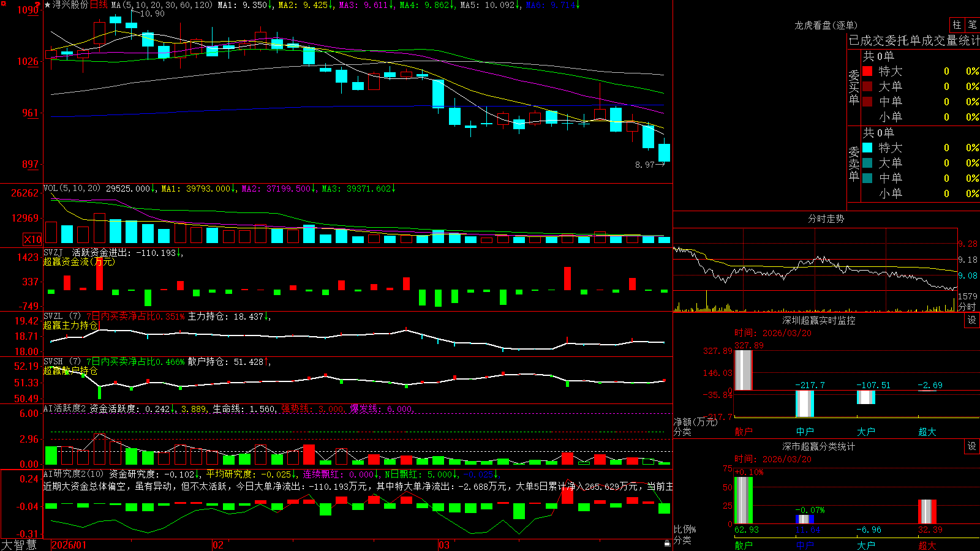Click SVZL (7) indicator label

(62, 317)
